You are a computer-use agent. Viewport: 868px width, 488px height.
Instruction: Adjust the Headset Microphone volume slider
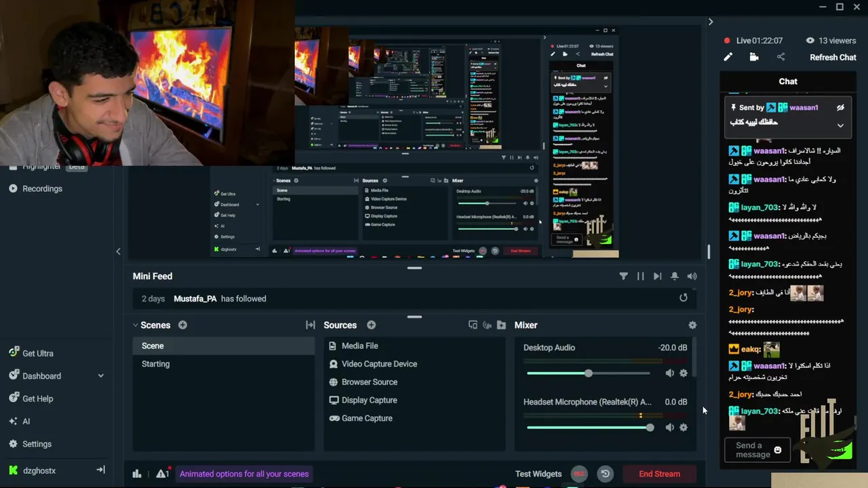click(589, 428)
